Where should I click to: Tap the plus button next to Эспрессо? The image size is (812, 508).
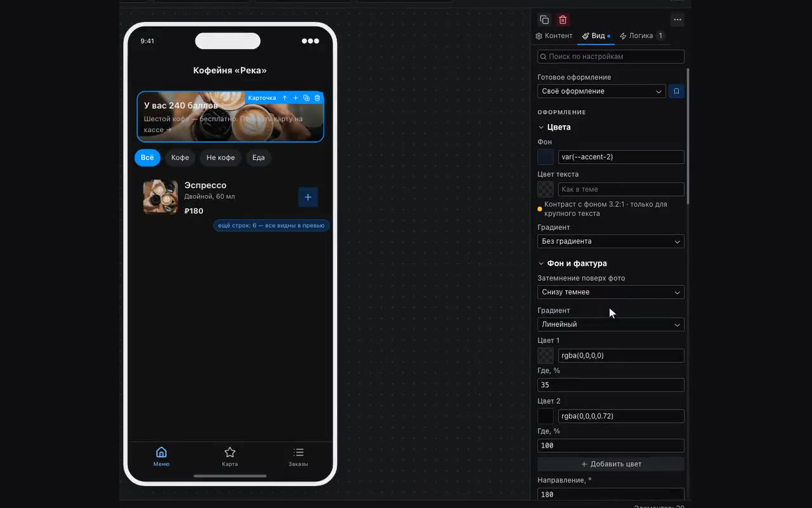coord(308,197)
